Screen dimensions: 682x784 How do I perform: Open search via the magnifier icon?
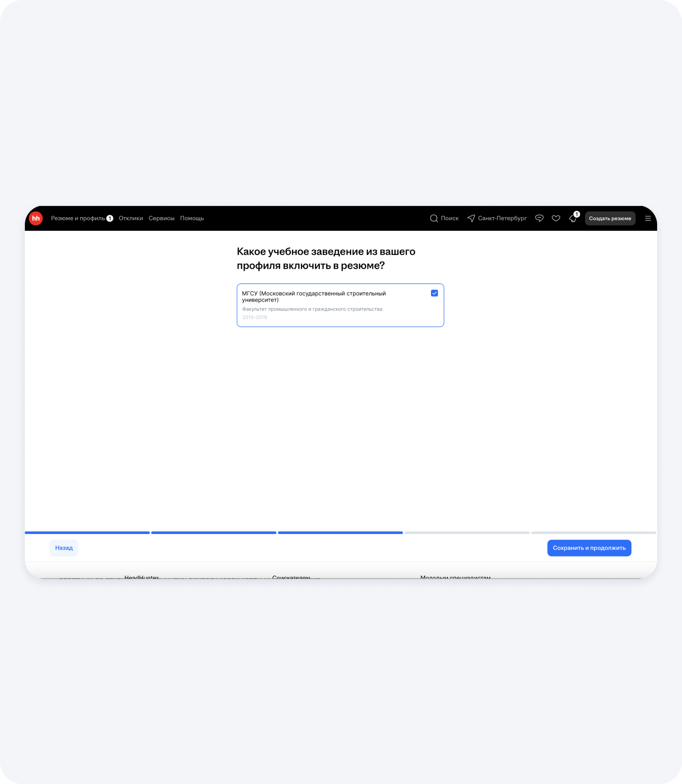[x=434, y=218]
